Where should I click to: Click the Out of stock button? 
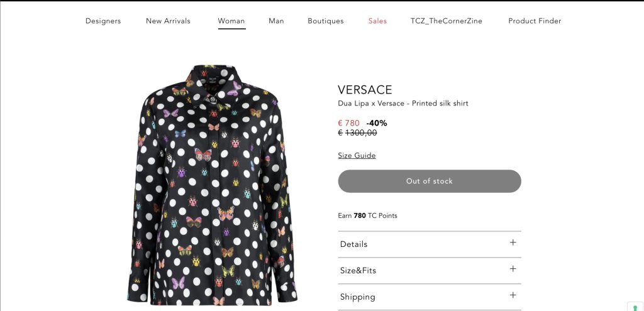pos(430,181)
